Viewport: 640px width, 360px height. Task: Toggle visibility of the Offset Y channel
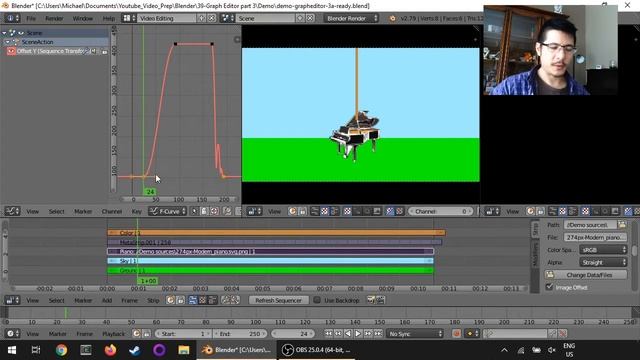click(11, 51)
